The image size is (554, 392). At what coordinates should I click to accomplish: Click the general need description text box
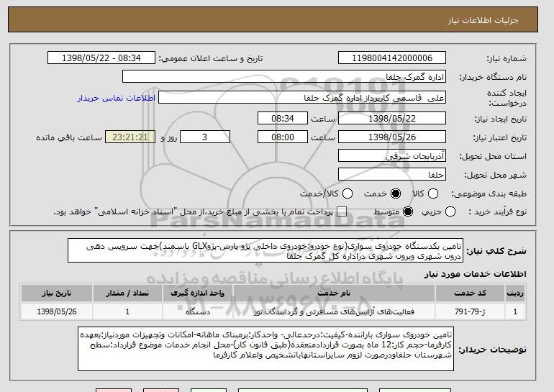coord(265,251)
